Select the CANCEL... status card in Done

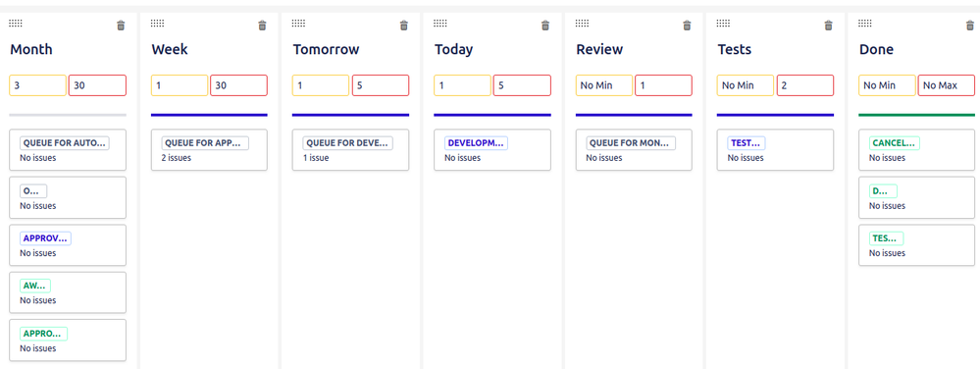coord(917,149)
